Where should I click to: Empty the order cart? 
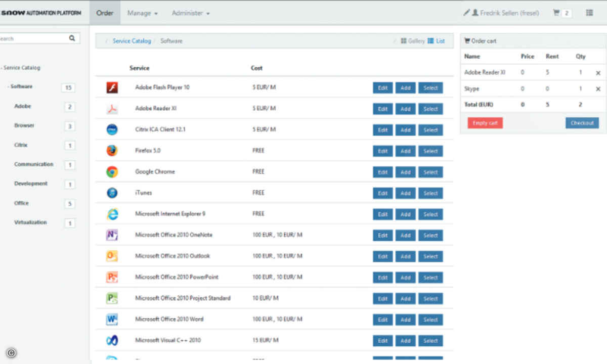(x=485, y=123)
